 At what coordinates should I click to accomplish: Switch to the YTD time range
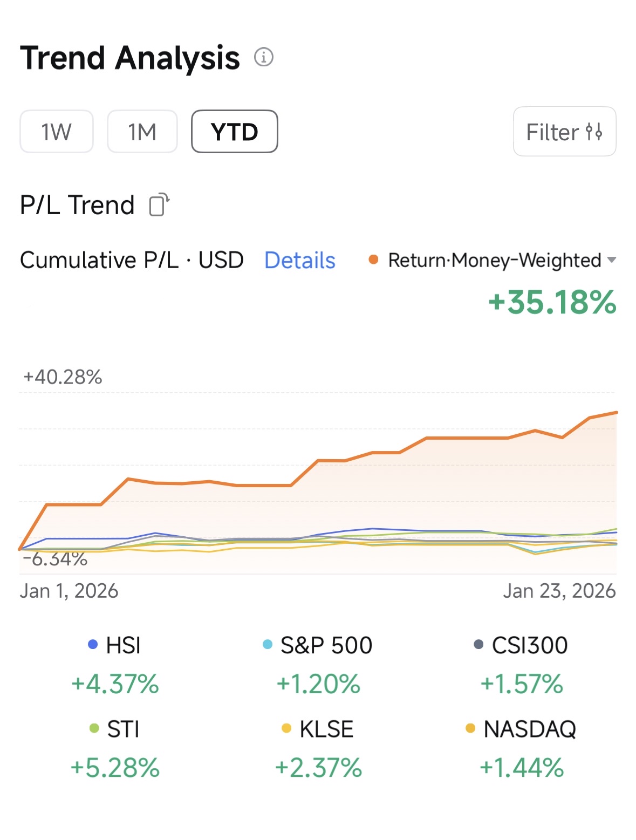coord(235,132)
